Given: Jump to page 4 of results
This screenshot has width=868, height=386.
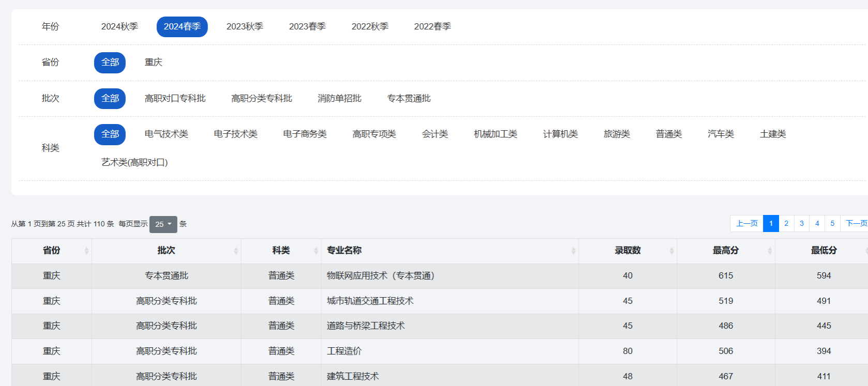Looking at the screenshot, I should 817,224.
